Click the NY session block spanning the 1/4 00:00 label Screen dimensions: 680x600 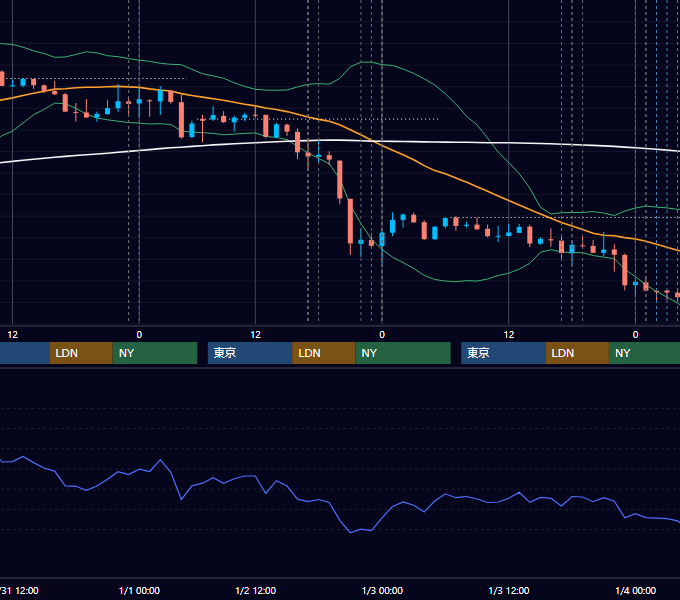point(644,353)
